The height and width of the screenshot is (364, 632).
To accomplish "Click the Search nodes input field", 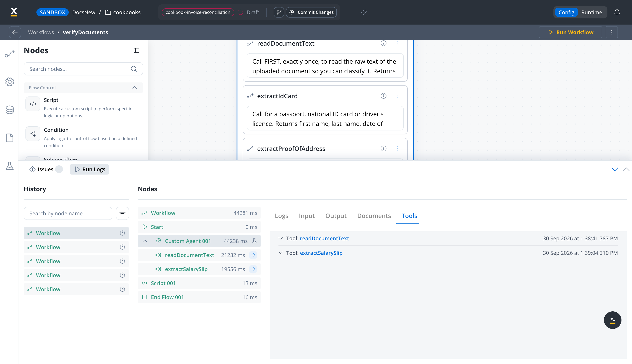I will click(83, 69).
